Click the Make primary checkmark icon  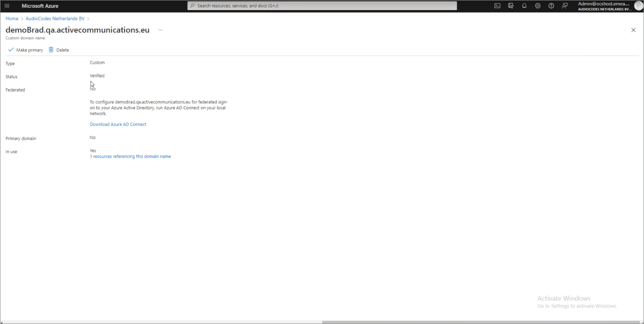11,50
